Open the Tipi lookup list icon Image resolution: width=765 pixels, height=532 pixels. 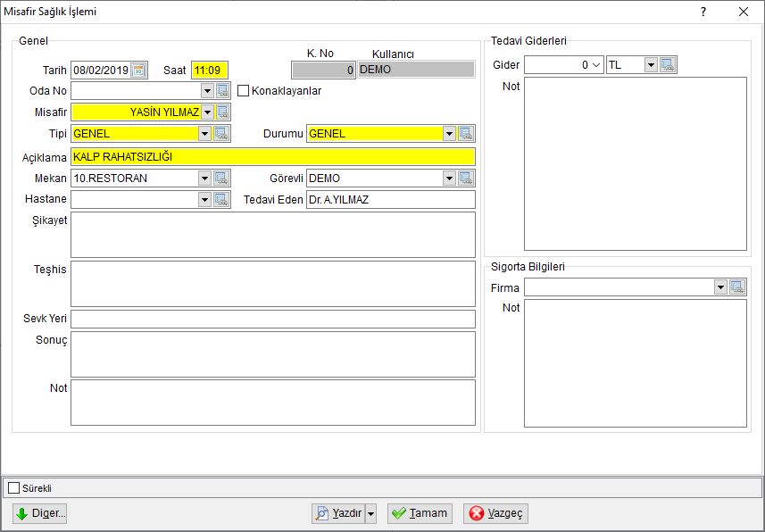221,133
